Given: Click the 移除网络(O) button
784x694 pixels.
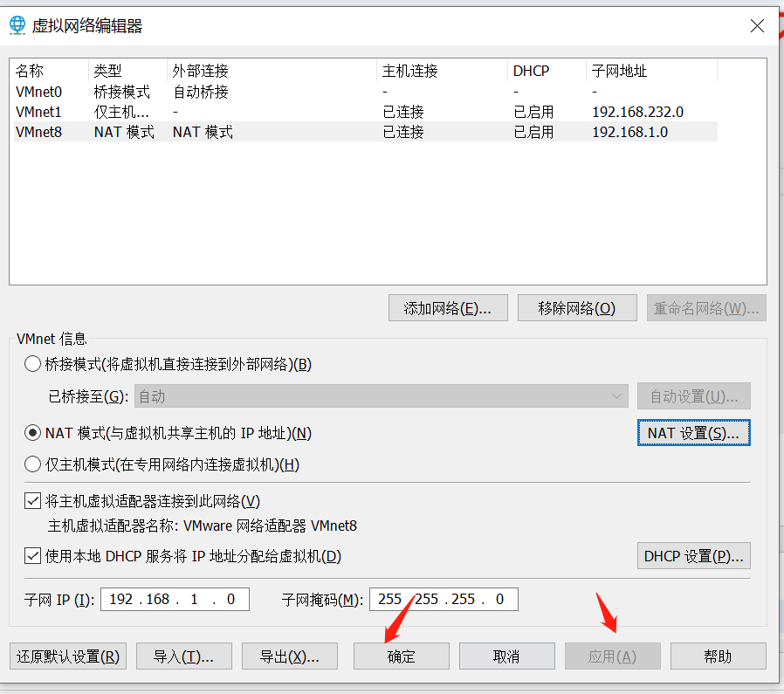Looking at the screenshot, I should (577, 308).
